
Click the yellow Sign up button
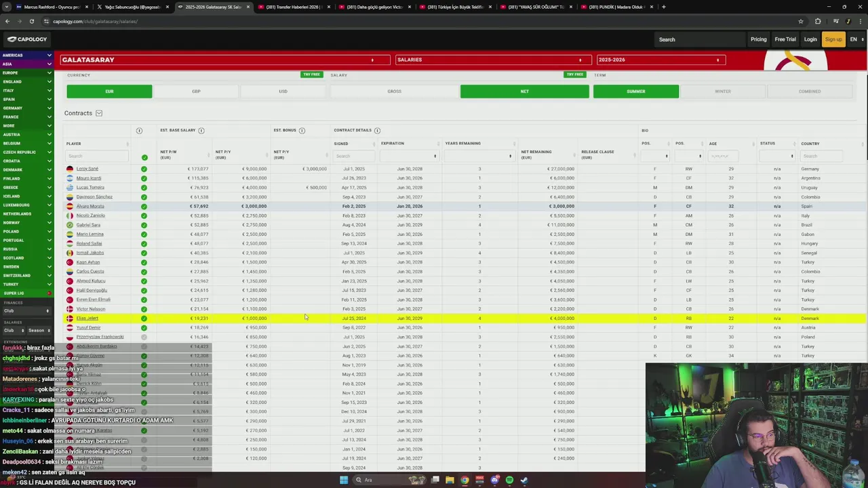[x=833, y=39]
